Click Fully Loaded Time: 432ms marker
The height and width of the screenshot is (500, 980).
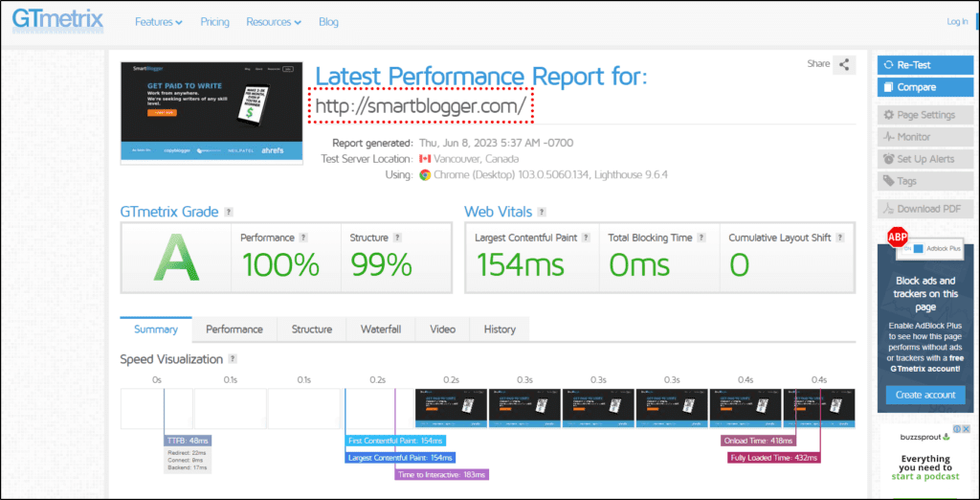pyautogui.click(x=774, y=458)
